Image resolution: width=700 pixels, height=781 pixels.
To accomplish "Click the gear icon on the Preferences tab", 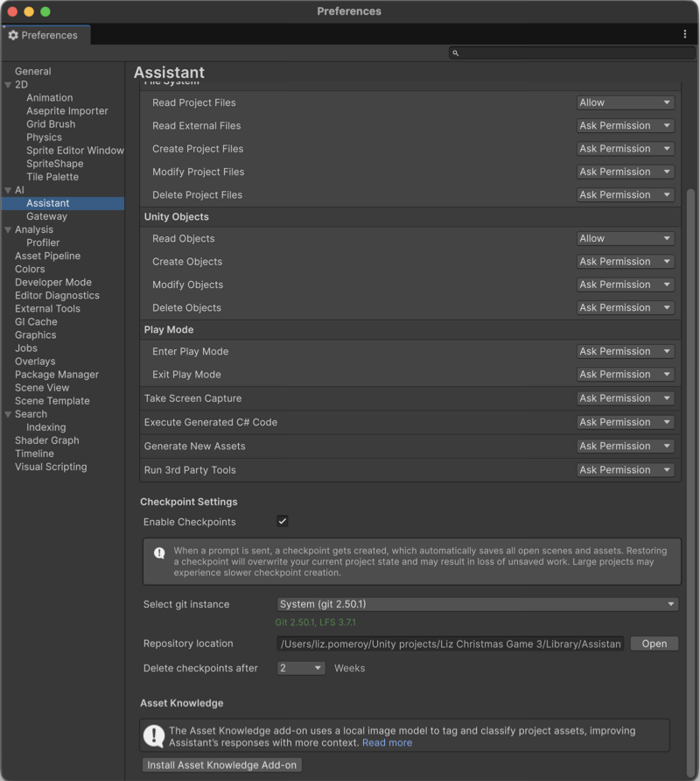I will pyautogui.click(x=13, y=35).
